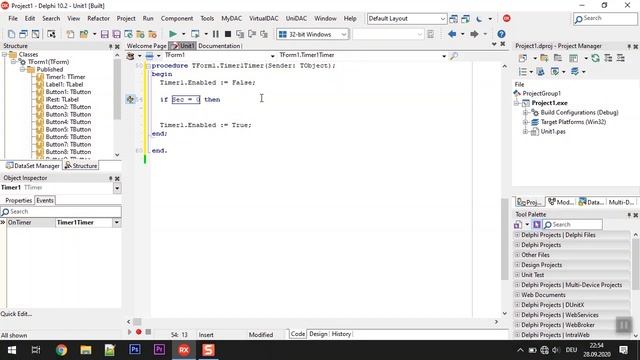Open the MyDAC menu
Image resolution: width=640 pixels, height=360 pixels.
point(231,18)
